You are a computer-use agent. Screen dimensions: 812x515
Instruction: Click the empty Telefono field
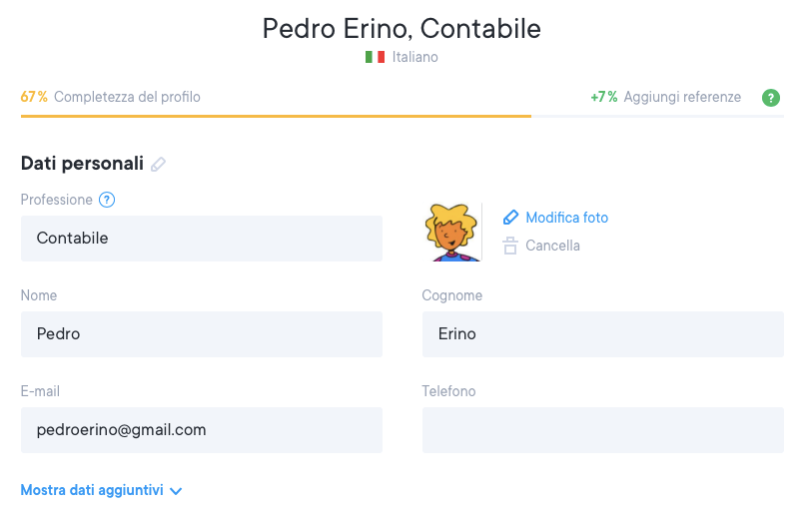click(x=602, y=430)
